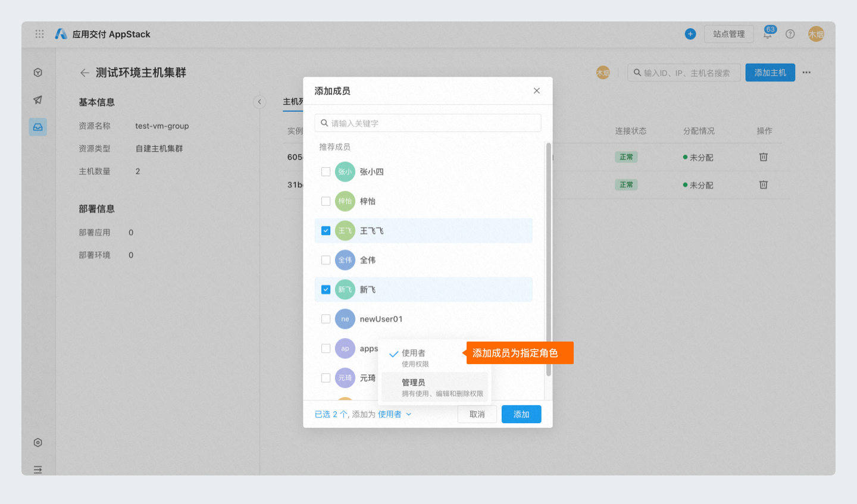Go back with the left arrow icon
The image size is (857, 504).
[85, 73]
